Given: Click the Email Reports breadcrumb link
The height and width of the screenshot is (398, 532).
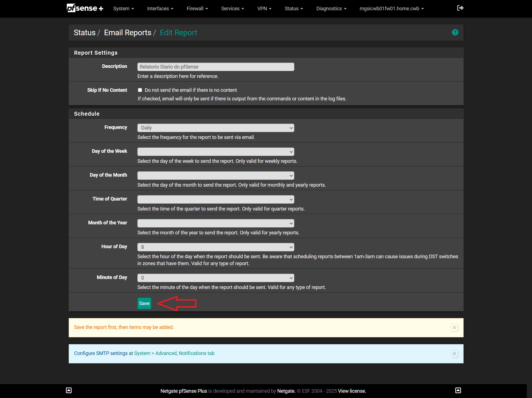Looking at the screenshot, I should (x=128, y=33).
